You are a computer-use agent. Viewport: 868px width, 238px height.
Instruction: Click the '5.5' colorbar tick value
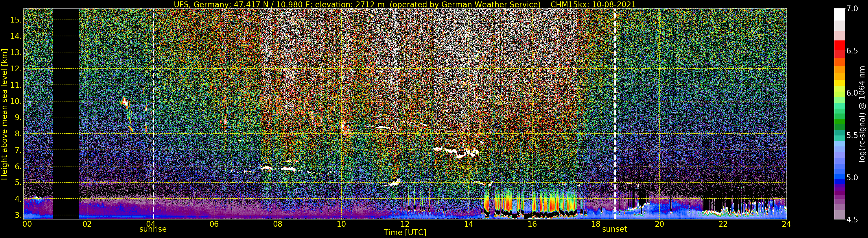point(852,135)
